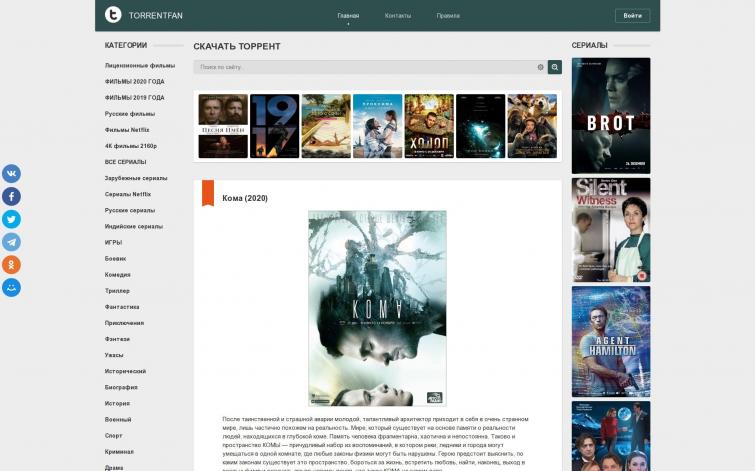Click the search magnifier button

coord(555,67)
